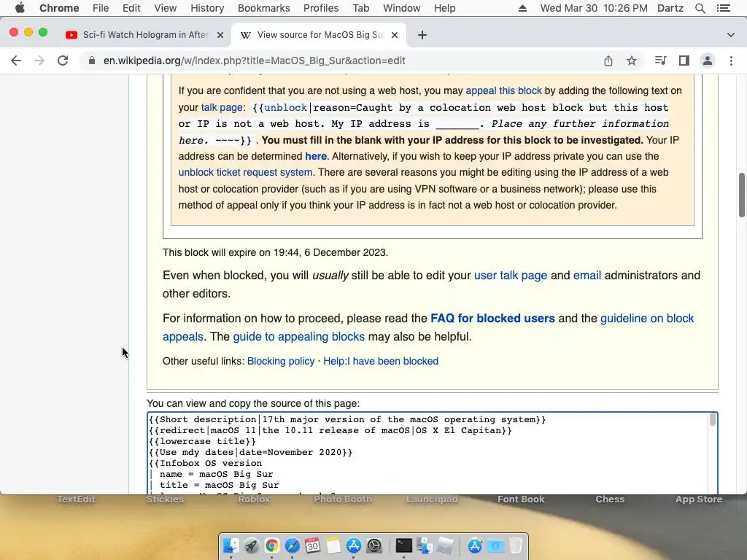Open the View menu
Image resolution: width=747 pixels, height=560 pixels.
coord(166,8)
